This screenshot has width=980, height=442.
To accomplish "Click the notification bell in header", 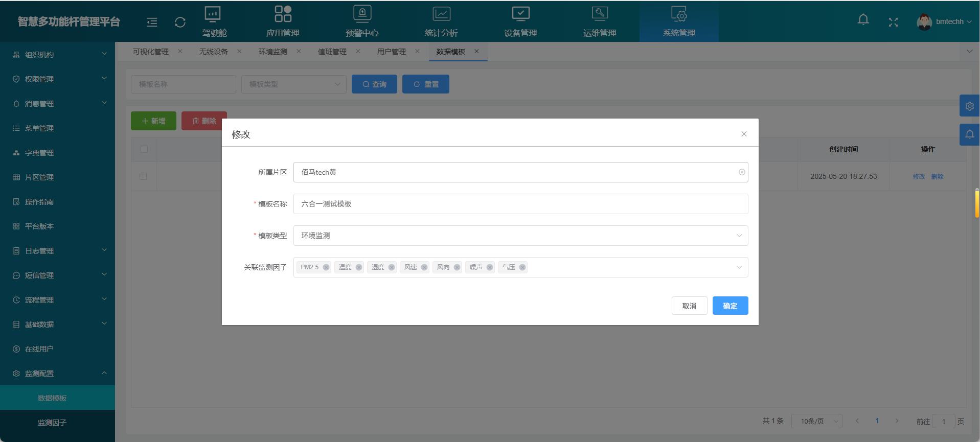I will [863, 20].
